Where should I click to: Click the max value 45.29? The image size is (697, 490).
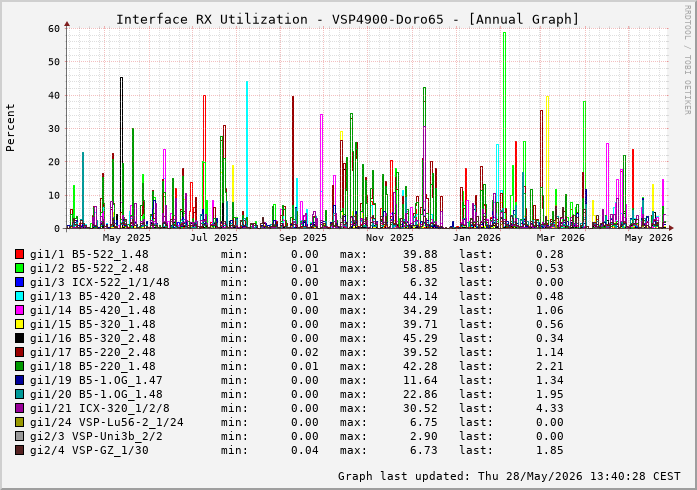point(420,338)
